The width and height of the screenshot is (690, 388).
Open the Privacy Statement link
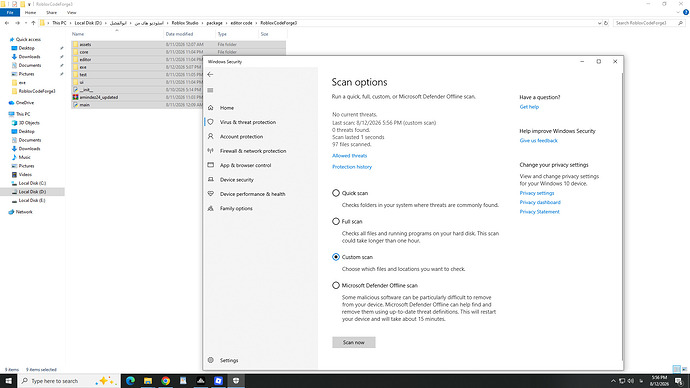pos(540,212)
